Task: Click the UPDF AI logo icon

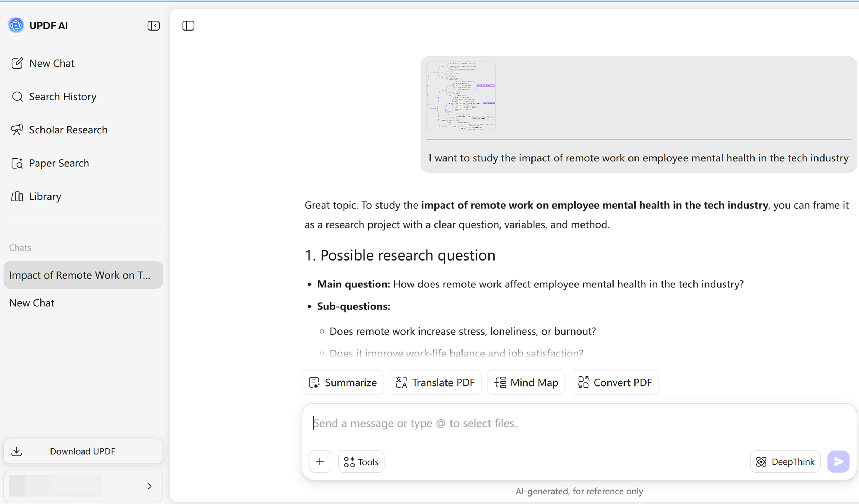Action: click(16, 25)
